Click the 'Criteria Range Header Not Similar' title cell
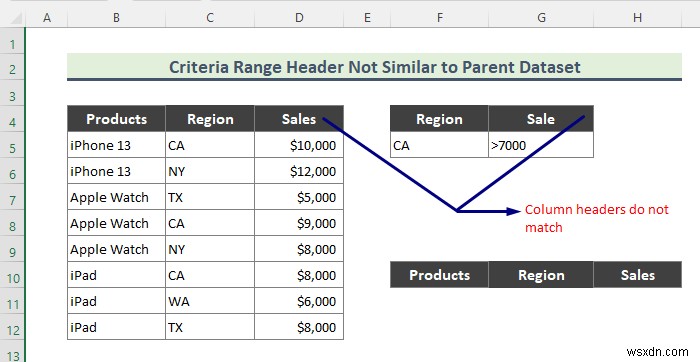The image size is (700, 362). point(375,67)
